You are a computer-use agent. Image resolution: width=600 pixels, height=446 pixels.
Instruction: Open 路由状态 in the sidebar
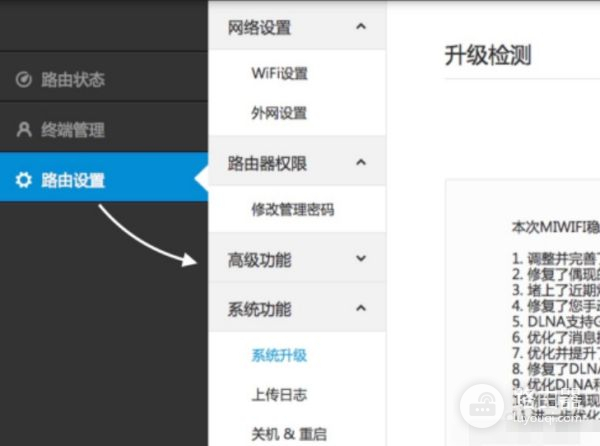[x=104, y=77]
